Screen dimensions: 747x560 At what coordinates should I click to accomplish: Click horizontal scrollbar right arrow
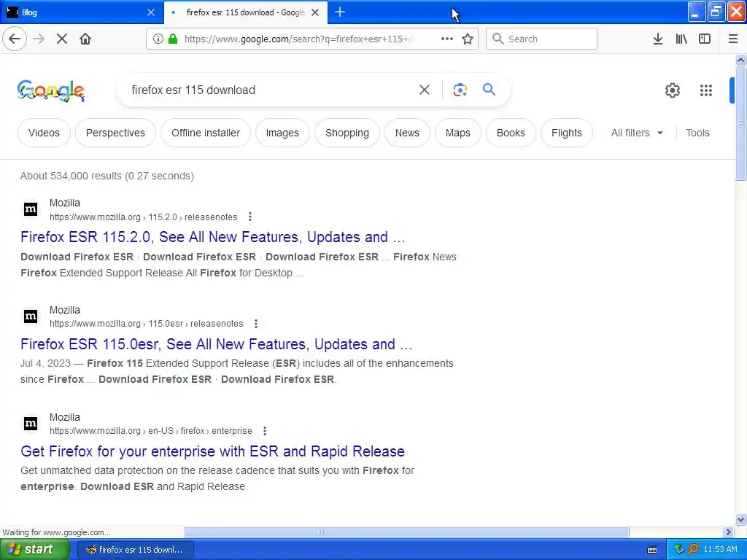pos(729,532)
